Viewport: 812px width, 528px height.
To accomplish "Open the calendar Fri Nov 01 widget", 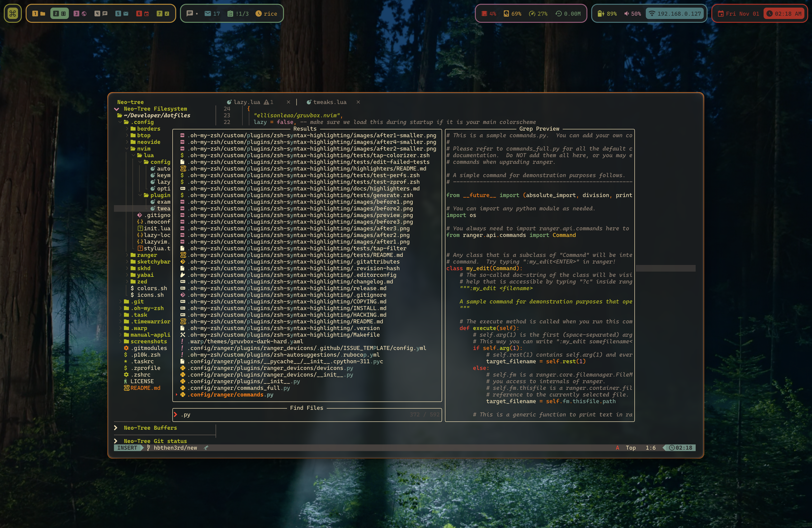I will (738, 14).
